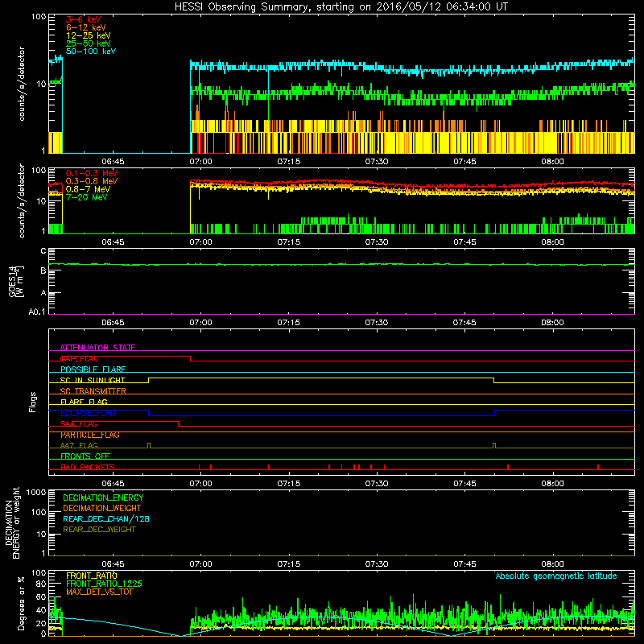
Task: Click the 0.3-0.8 MeV legend label
Action: (x=92, y=181)
